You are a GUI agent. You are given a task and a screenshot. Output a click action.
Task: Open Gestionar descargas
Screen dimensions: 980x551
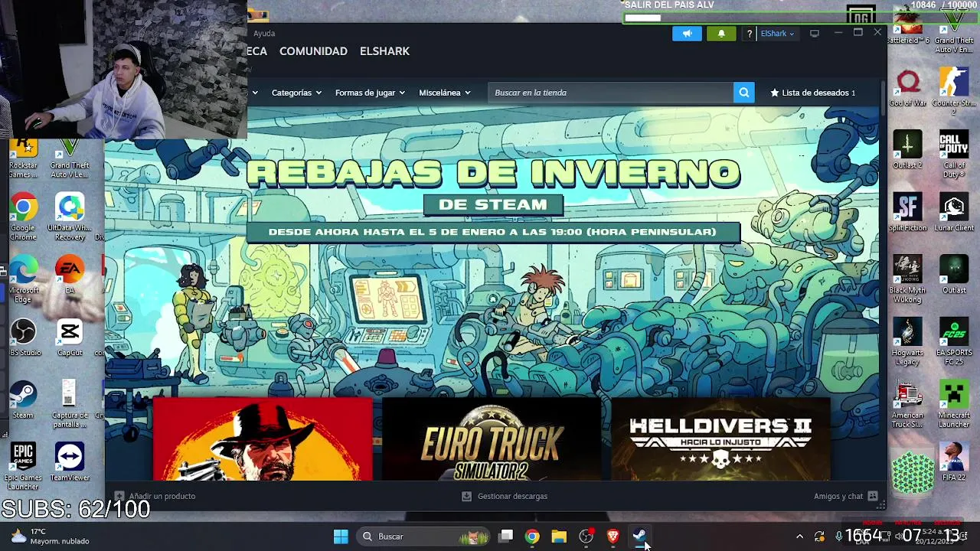point(505,496)
